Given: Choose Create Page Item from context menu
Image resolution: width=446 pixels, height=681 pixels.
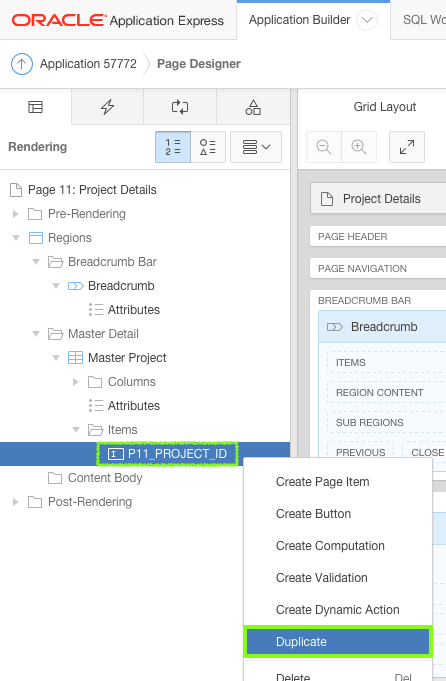Looking at the screenshot, I should click(338, 482).
